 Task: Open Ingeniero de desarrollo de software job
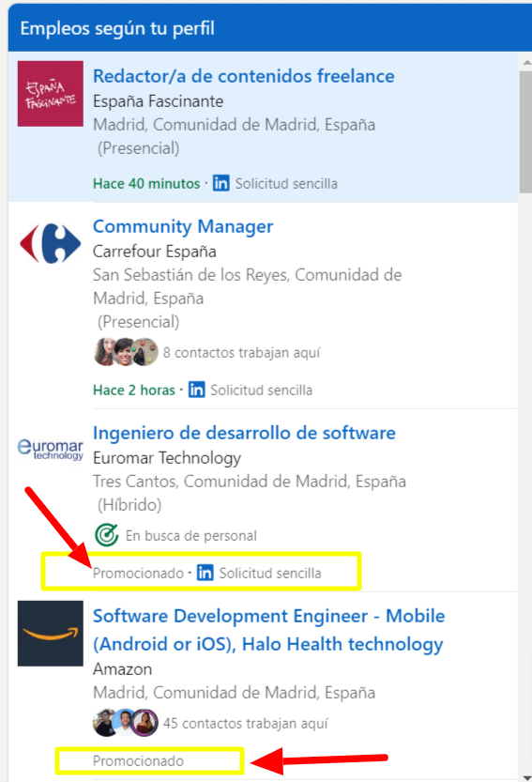(x=244, y=433)
